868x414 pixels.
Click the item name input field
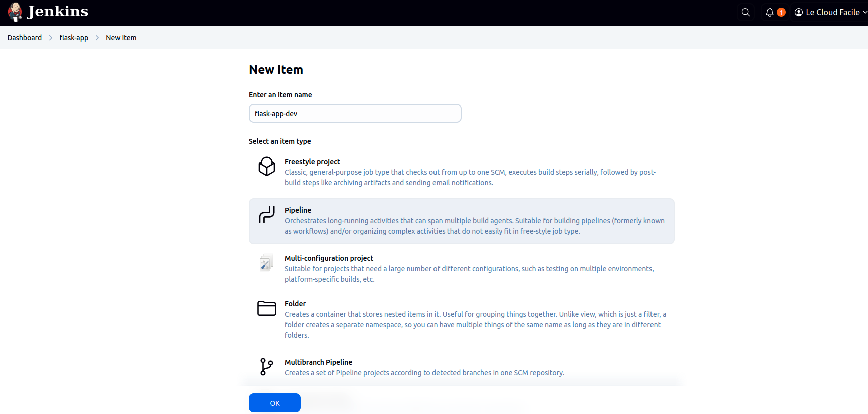(355, 114)
